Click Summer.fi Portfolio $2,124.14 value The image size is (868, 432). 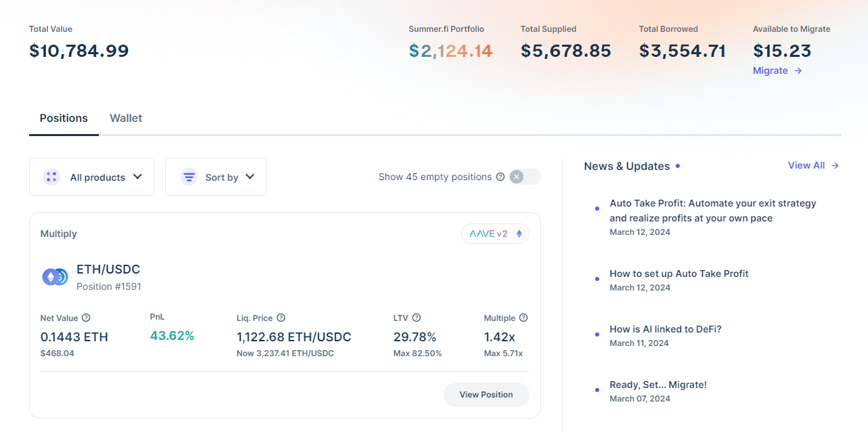tap(450, 51)
